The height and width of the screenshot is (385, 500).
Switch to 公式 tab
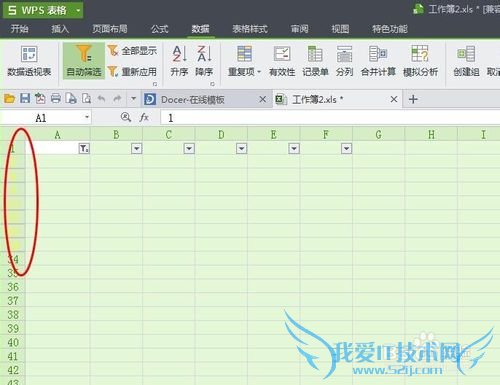(160, 29)
